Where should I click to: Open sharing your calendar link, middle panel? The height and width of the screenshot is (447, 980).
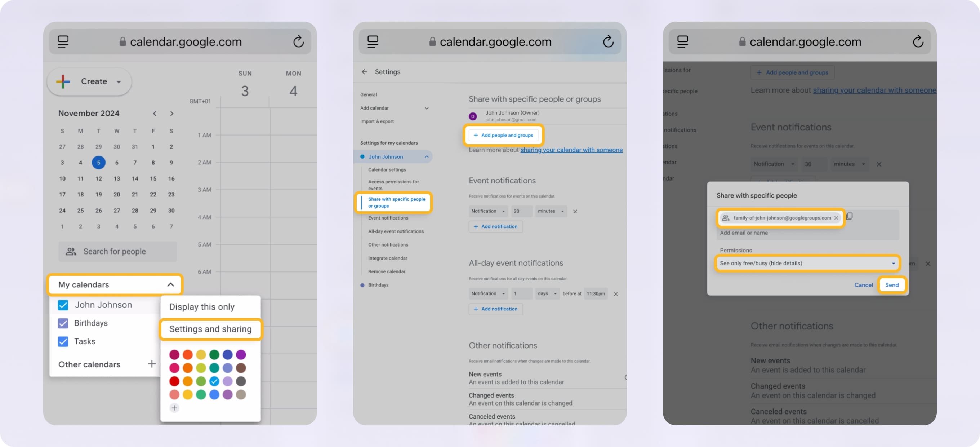pos(571,150)
